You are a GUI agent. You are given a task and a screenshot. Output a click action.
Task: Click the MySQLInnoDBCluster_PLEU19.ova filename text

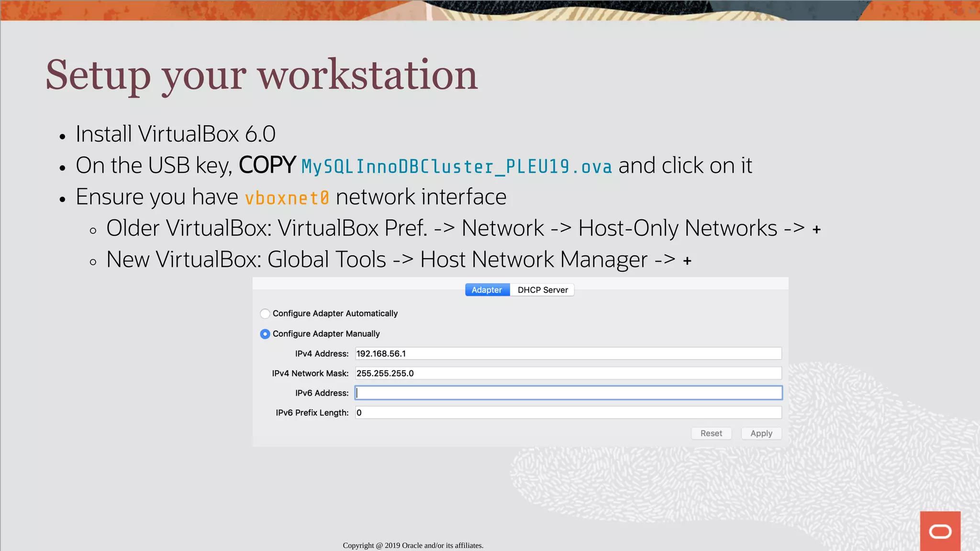pyautogui.click(x=457, y=166)
